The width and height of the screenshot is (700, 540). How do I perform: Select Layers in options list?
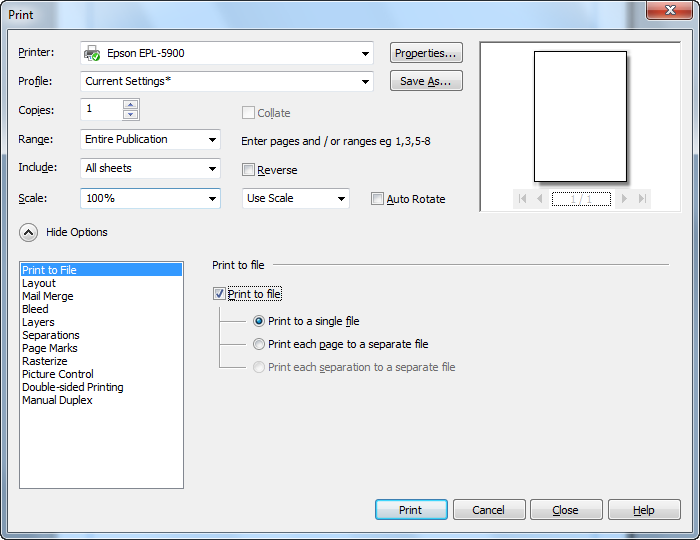tap(101, 322)
